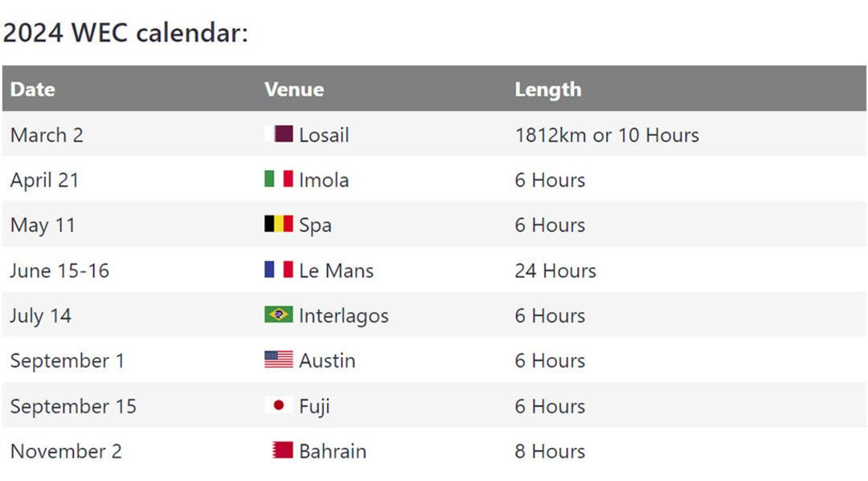
Task: Click the Belgian flag beside Spa
Action: pos(279,224)
